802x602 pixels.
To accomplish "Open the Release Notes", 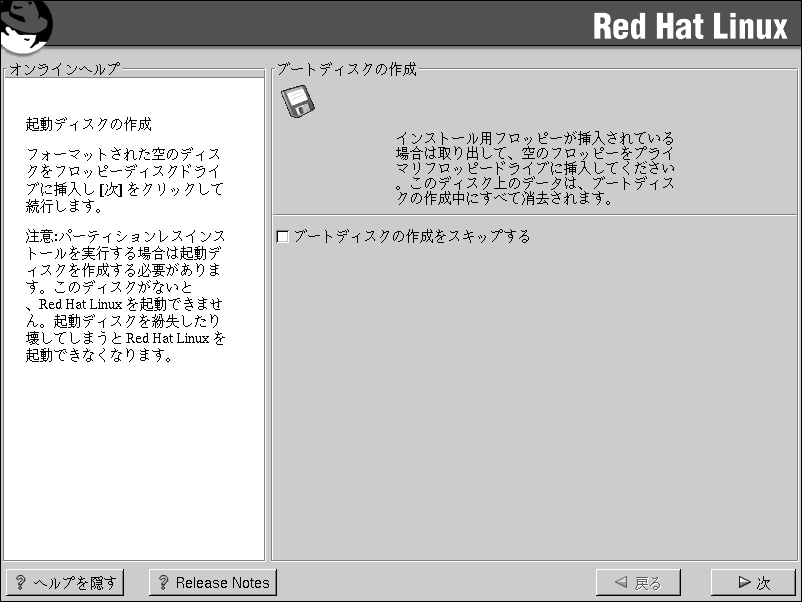I will (x=212, y=583).
